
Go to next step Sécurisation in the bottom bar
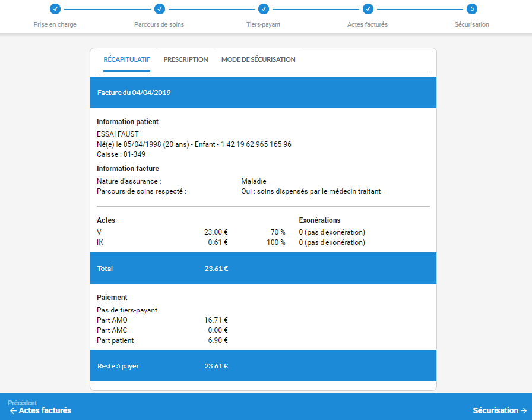(499, 410)
